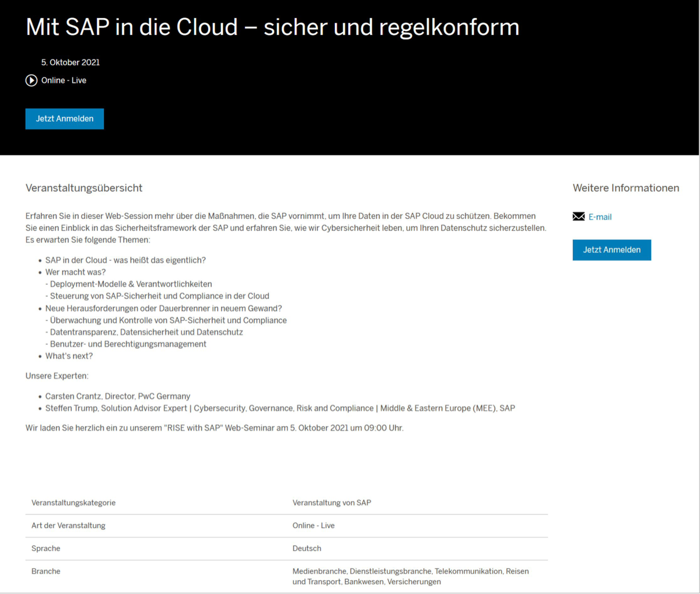
Task: Click the expert entry Carsten Crantz
Action: 118,396
